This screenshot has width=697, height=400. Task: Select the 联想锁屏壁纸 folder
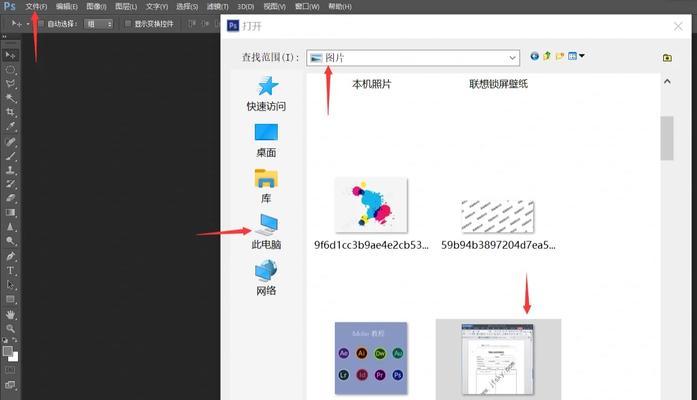tap(498, 84)
